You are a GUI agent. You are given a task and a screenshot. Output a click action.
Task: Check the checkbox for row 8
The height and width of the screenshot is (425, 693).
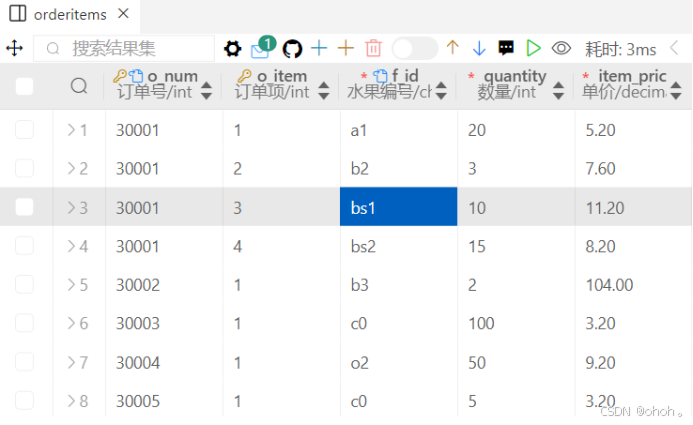tap(24, 400)
